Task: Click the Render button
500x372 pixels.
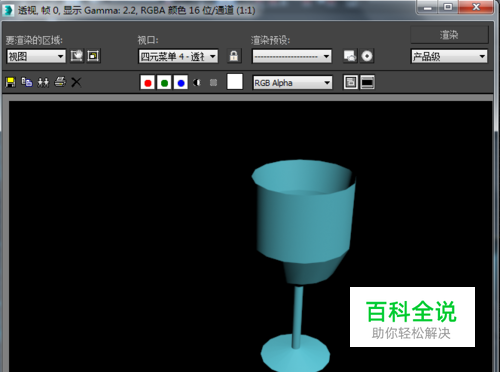Action: 449,35
